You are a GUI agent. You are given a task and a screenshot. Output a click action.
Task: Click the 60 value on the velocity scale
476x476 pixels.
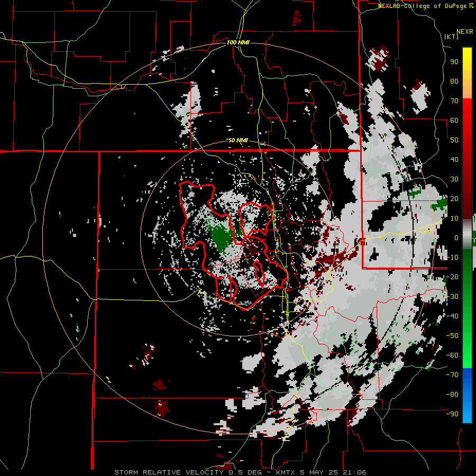click(x=454, y=121)
